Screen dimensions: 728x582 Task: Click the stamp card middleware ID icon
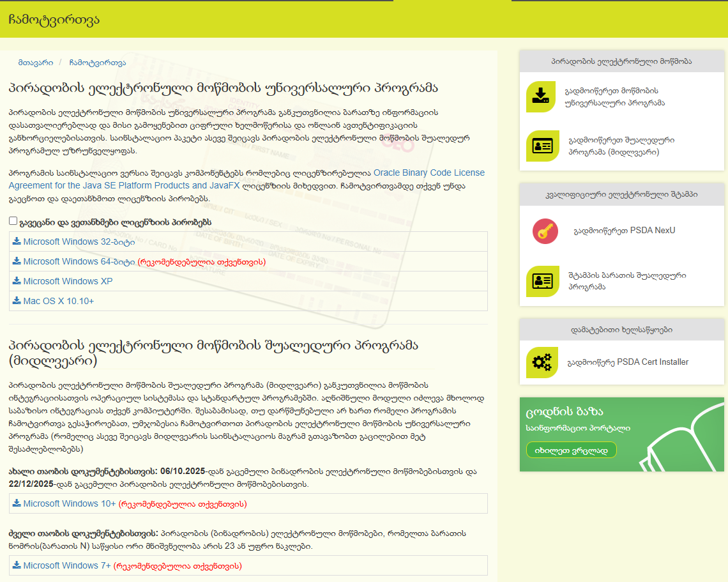542,281
